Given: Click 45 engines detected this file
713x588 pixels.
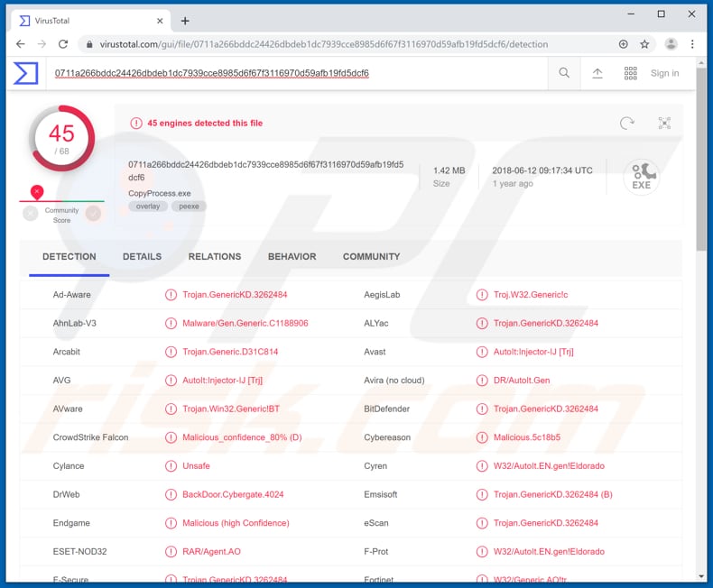Looking at the screenshot, I should (205, 124).
